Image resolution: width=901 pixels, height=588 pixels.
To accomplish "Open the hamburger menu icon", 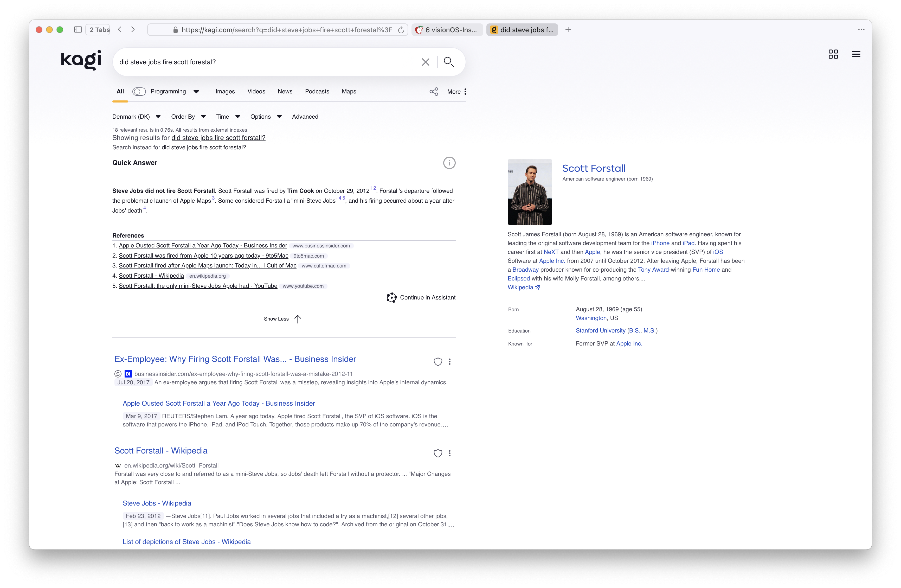I will pos(856,54).
